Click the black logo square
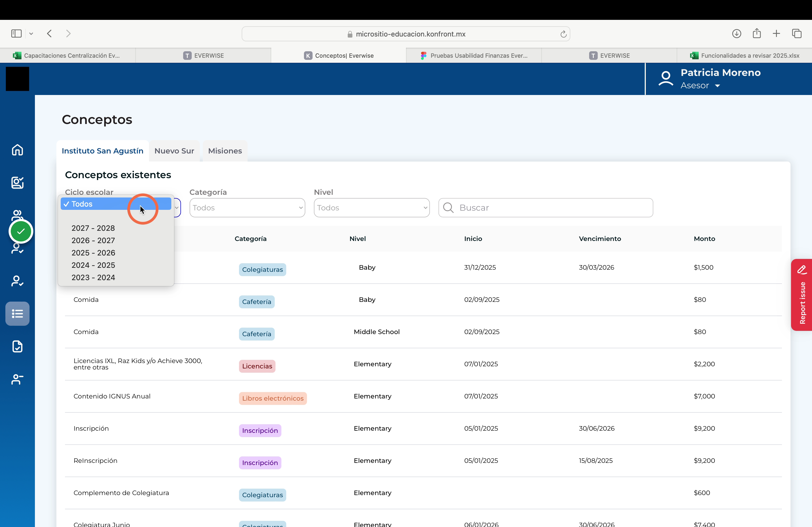The width and height of the screenshot is (812, 527). [17, 79]
